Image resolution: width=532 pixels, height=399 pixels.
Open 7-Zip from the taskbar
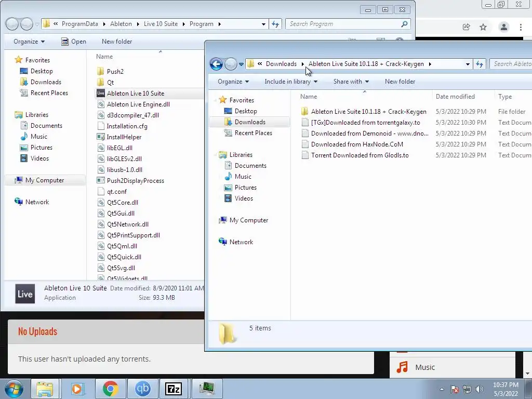(x=174, y=389)
